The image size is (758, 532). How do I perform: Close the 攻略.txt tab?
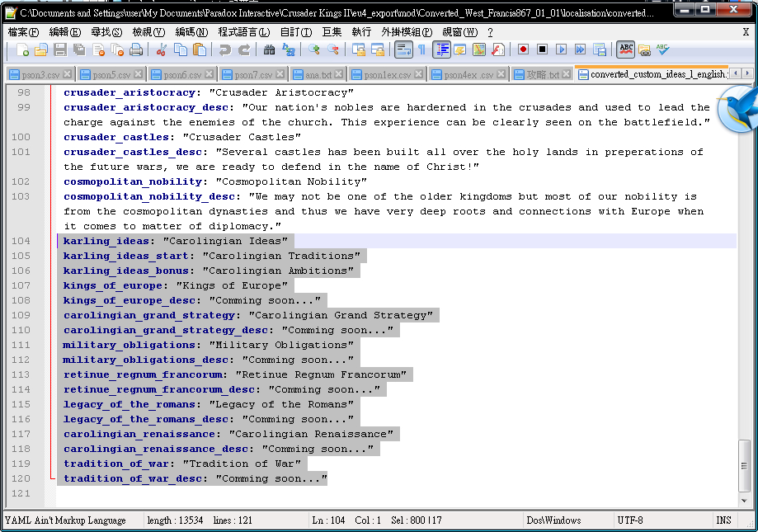[x=566, y=74]
